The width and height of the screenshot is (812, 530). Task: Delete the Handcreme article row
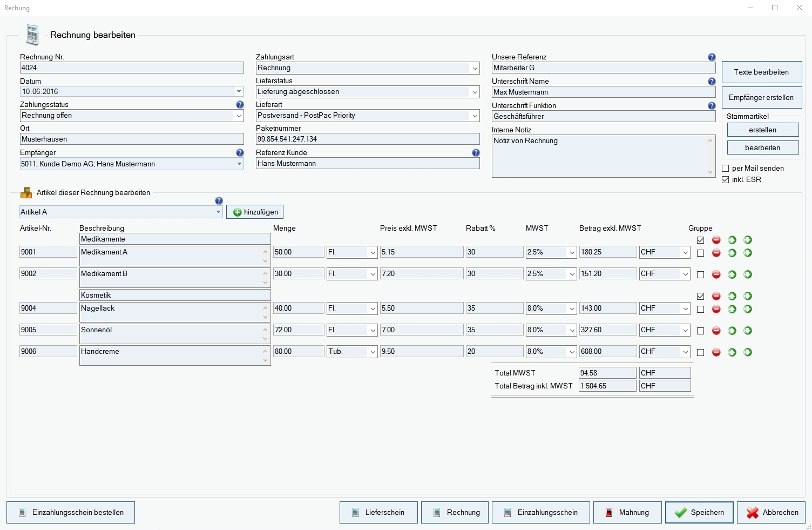[x=716, y=352]
